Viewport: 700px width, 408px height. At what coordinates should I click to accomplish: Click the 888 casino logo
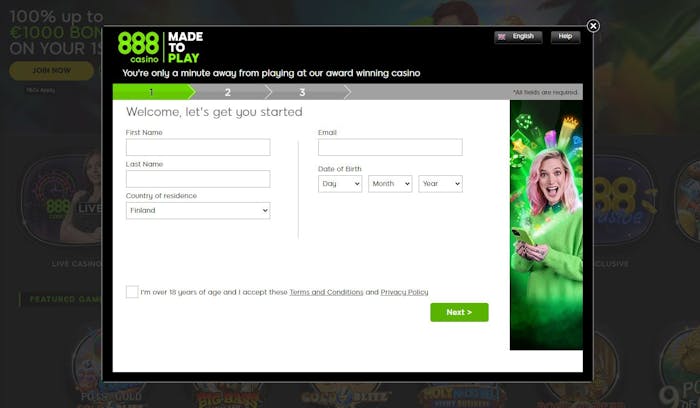(160, 47)
